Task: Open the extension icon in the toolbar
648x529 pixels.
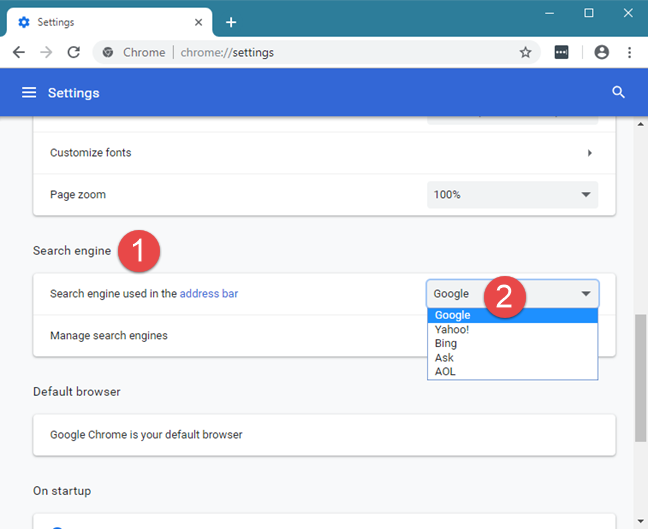Action: pyautogui.click(x=561, y=52)
